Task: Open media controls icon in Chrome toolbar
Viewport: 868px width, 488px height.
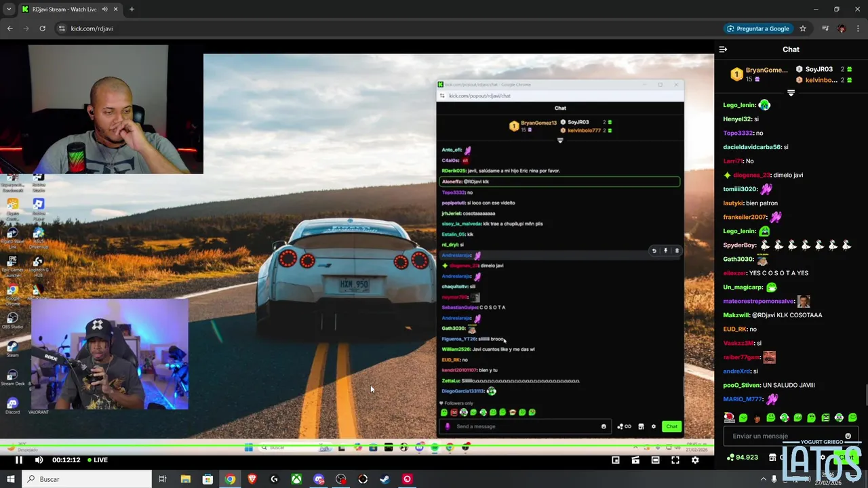Action: click(x=825, y=28)
